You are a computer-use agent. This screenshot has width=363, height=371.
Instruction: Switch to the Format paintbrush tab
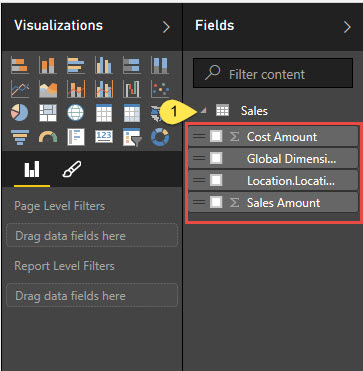(72, 169)
